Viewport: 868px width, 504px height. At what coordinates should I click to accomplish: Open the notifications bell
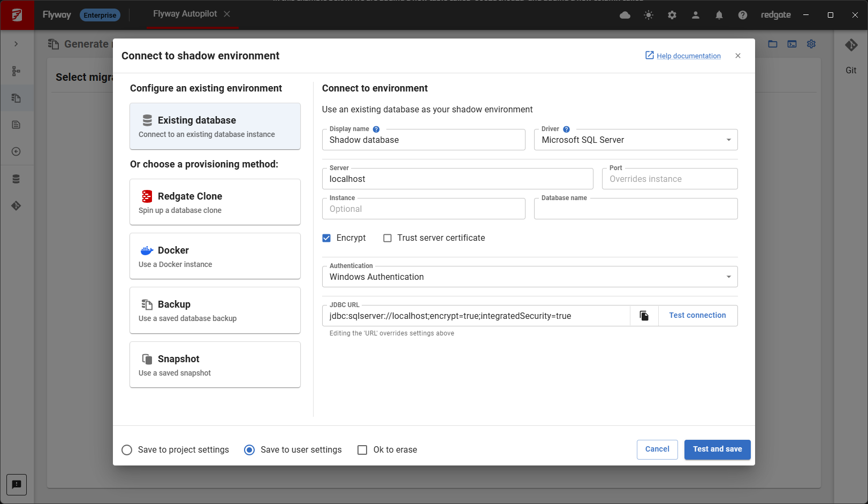[x=719, y=15]
